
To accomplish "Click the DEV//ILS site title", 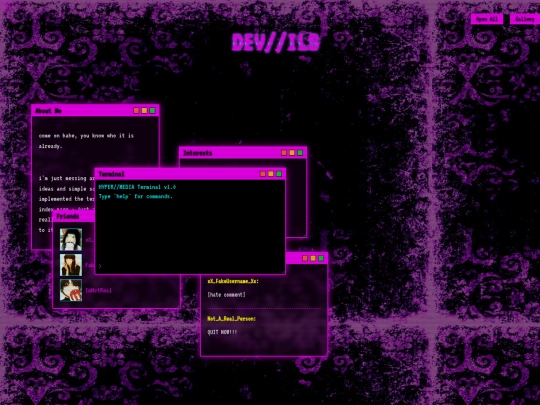I will 276,43.
